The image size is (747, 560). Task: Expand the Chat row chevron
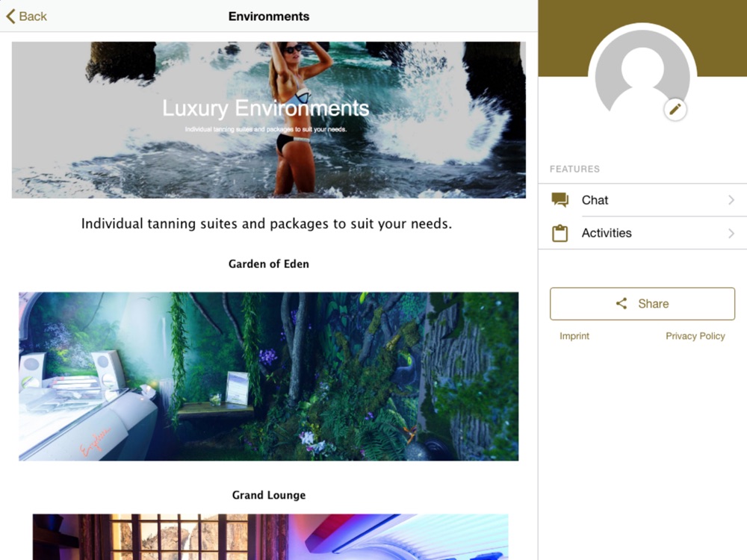pos(731,200)
